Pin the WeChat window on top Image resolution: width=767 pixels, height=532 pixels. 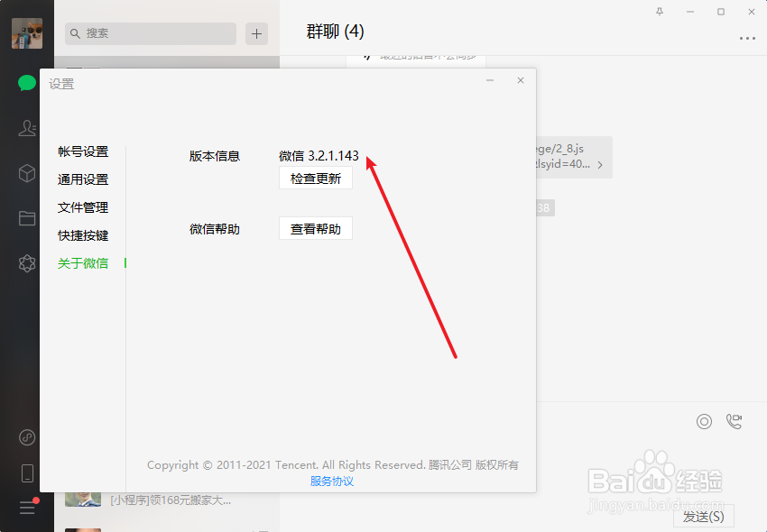660,12
